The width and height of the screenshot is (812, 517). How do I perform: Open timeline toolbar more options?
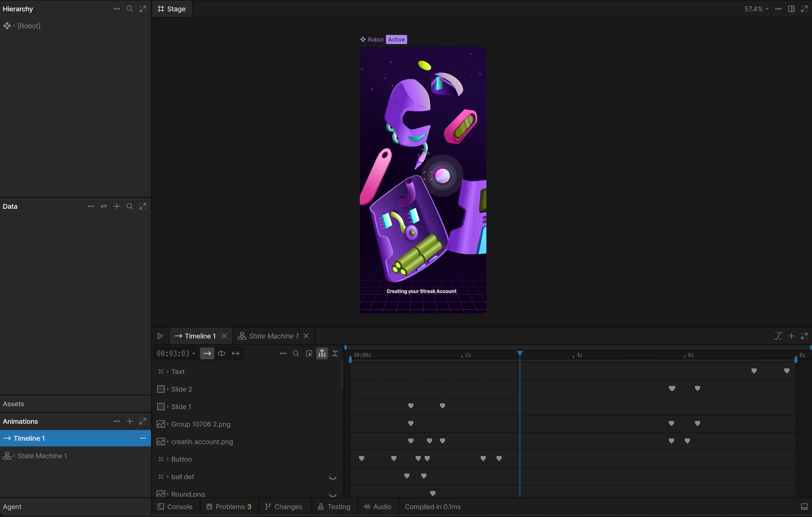283,353
